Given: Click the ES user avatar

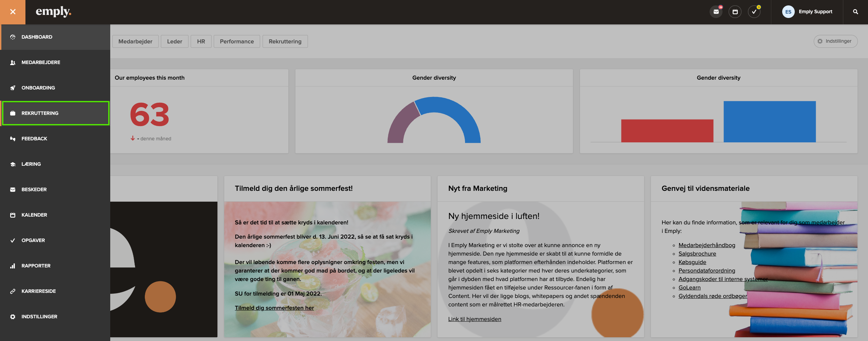Looking at the screenshot, I should [788, 12].
